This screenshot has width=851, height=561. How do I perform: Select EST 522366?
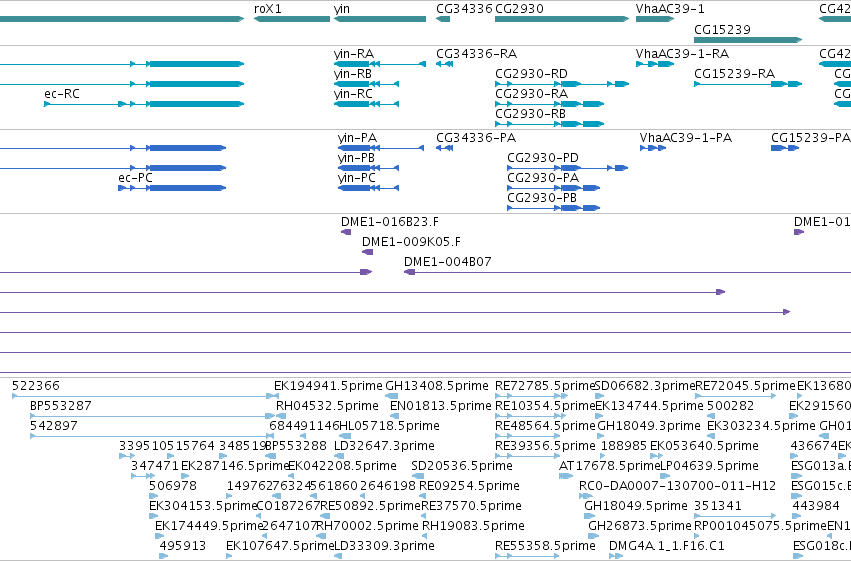click(145, 396)
